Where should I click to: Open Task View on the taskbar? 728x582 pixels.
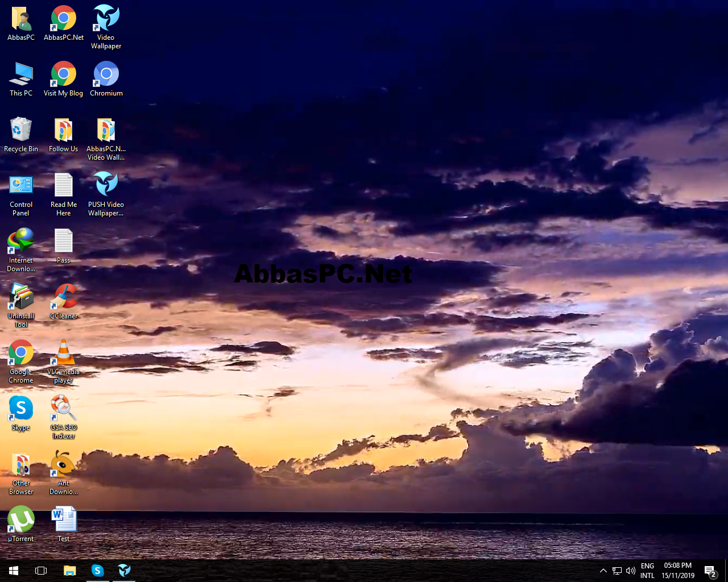(41, 571)
